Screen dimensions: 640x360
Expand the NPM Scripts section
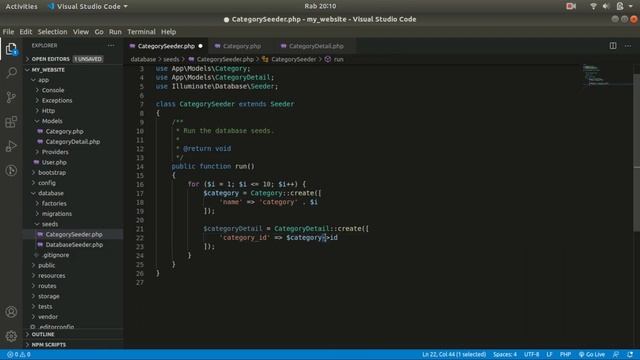click(x=49, y=344)
